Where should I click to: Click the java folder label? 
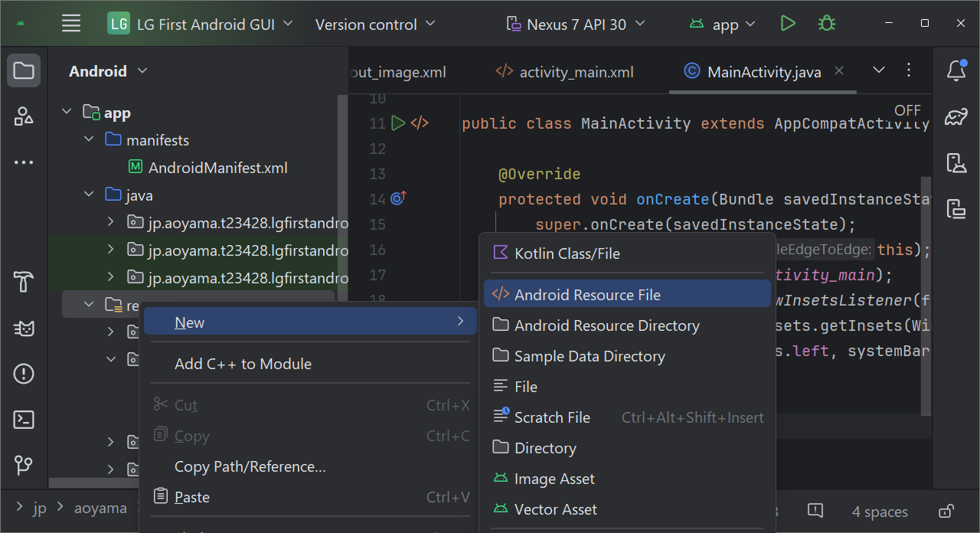[139, 195]
